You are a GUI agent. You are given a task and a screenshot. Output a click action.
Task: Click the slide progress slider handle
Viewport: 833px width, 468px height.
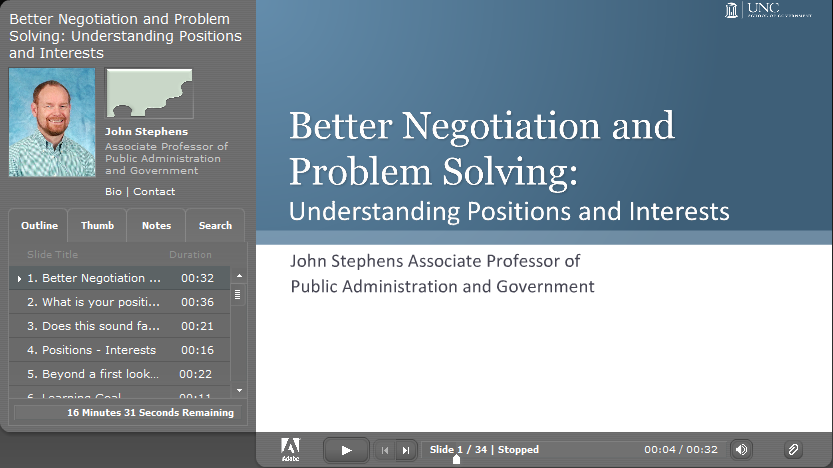pos(456,459)
